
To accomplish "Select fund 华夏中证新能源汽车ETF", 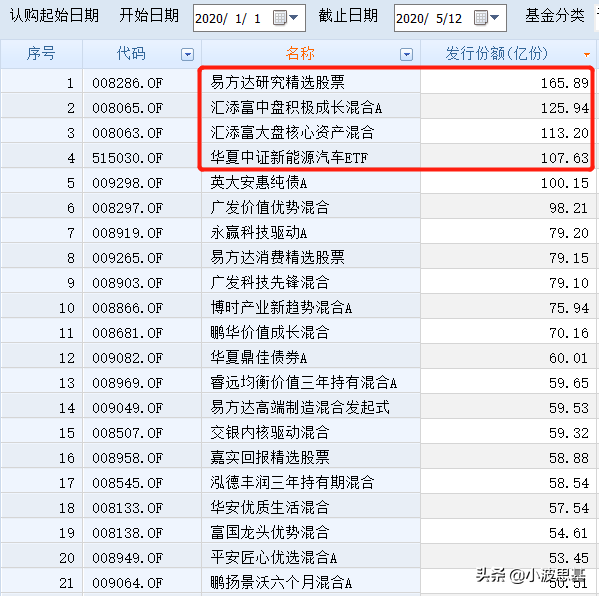I will [289, 157].
